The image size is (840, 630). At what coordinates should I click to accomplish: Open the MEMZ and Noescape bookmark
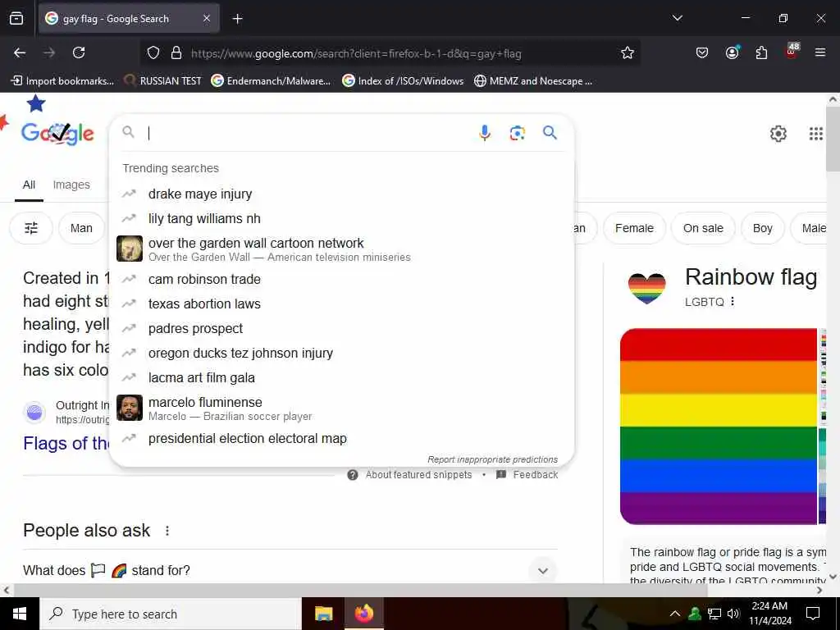pyautogui.click(x=533, y=81)
